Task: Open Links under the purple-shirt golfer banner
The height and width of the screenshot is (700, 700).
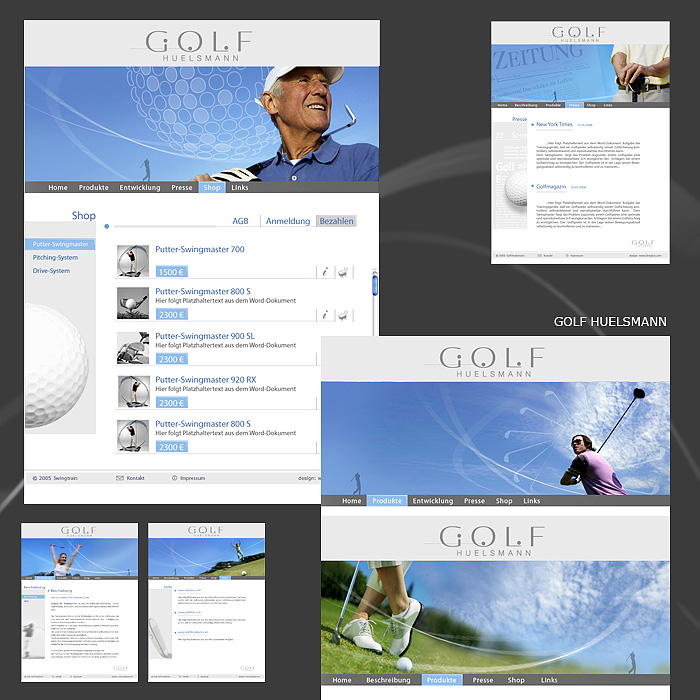Action: point(532,501)
